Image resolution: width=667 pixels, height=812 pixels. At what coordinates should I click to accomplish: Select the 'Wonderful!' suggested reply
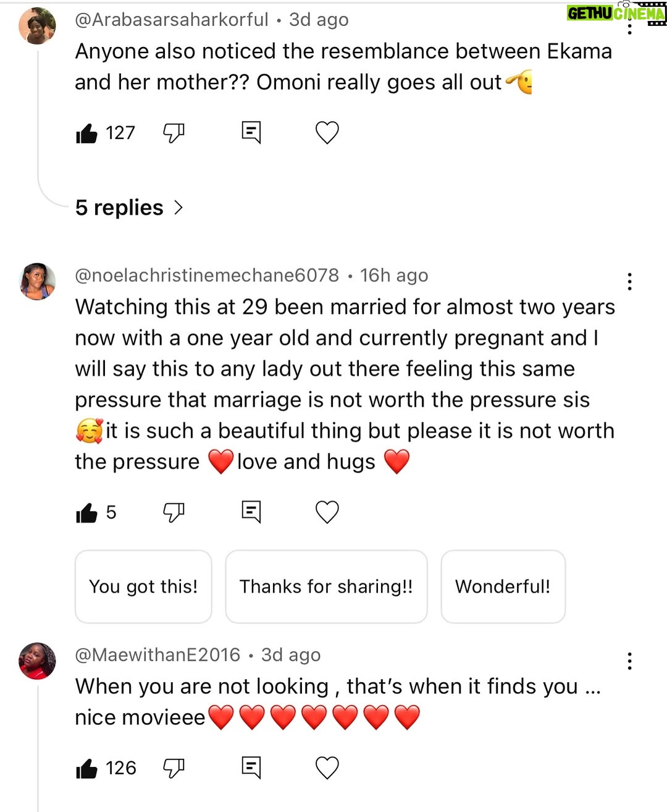click(503, 586)
